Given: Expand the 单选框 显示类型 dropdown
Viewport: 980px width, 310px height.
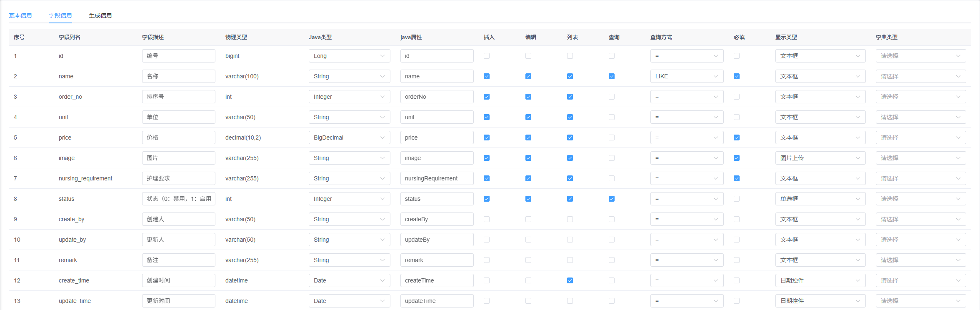Looking at the screenshot, I should click(x=820, y=199).
